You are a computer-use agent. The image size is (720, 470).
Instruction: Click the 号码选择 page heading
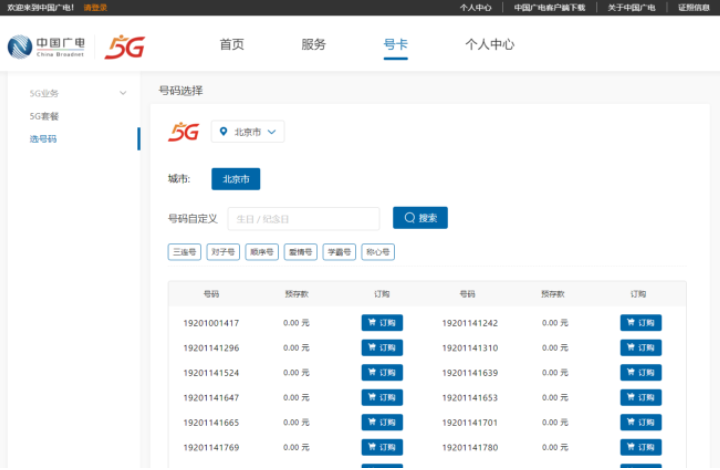pyautogui.click(x=180, y=90)
